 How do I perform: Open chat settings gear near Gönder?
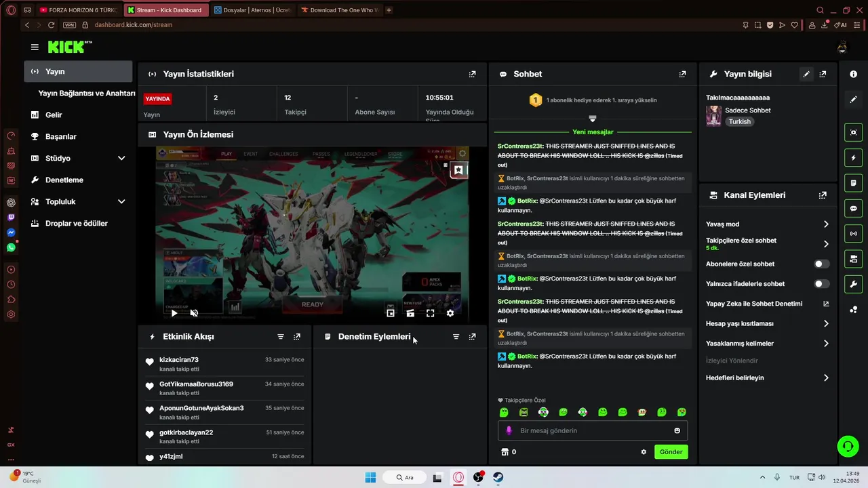click(x=644, y=452)
